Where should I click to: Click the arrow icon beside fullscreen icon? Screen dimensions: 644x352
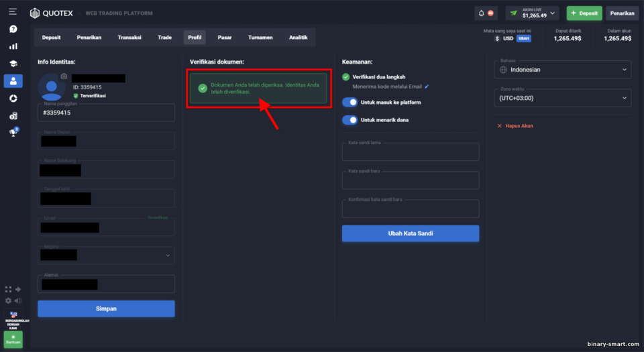18,289
